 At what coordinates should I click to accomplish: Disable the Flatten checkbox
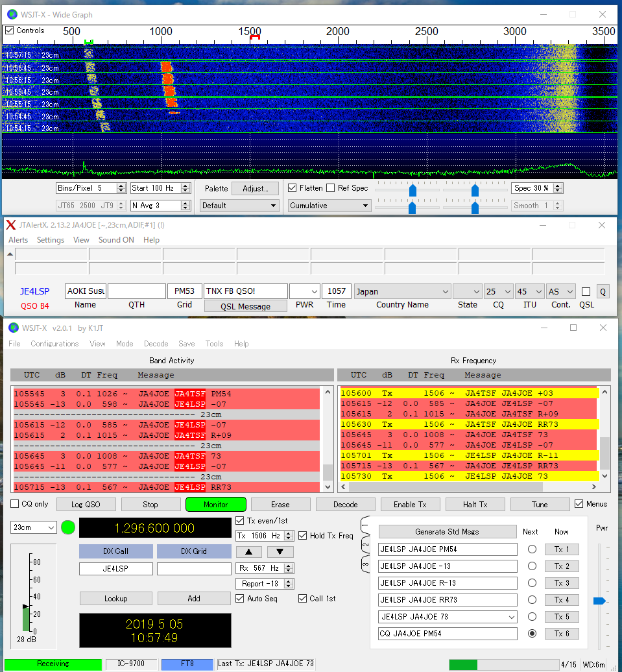[x=293, y=187]
